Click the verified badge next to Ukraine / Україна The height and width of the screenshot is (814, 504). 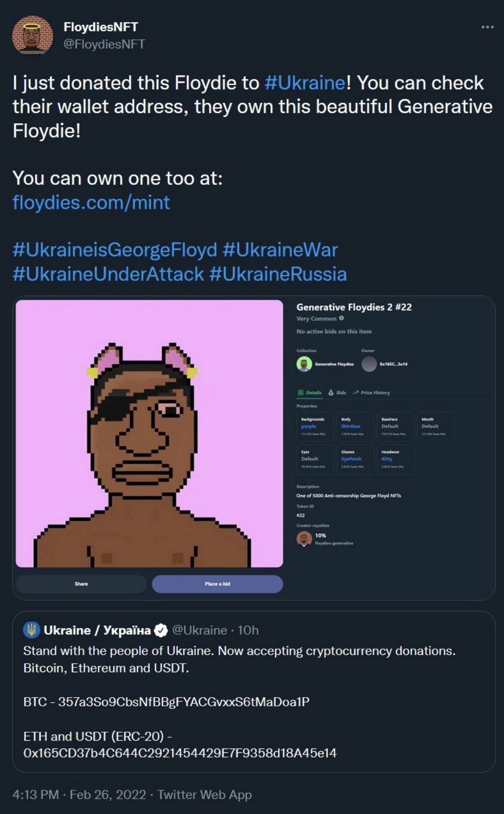pyautogui.click(x=161, y=630)
